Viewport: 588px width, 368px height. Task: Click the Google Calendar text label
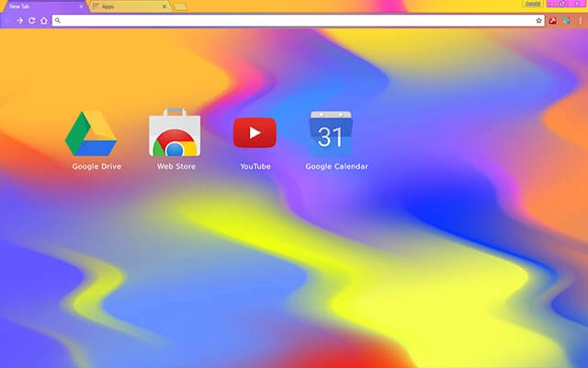click(337, 167)
